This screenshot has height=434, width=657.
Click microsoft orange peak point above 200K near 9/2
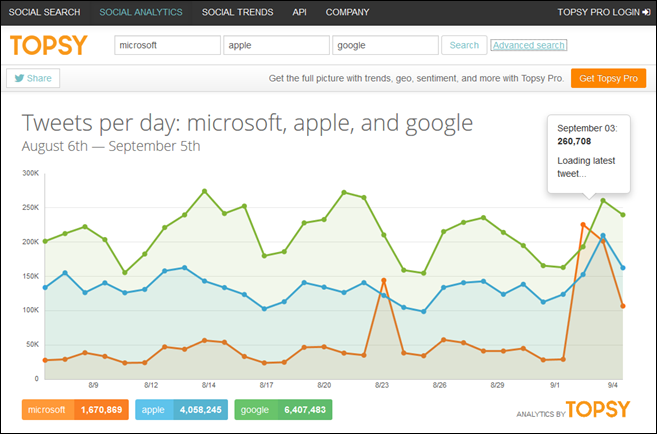pos(583,225)
